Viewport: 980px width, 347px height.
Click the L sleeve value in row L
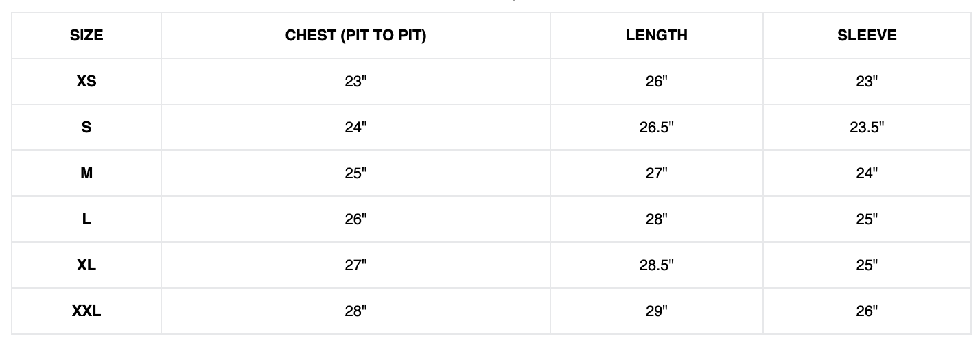[x=867, y=219]
